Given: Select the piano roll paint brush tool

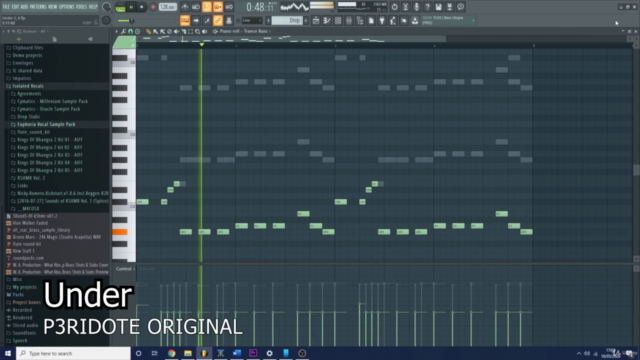Looking at the screenshot, I should click(156, 31).
